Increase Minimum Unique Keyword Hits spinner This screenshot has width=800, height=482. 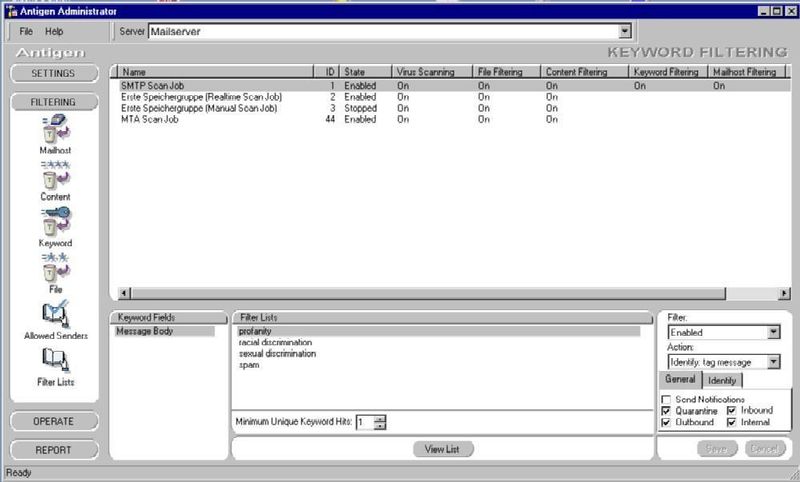click(x=380, y=419)
